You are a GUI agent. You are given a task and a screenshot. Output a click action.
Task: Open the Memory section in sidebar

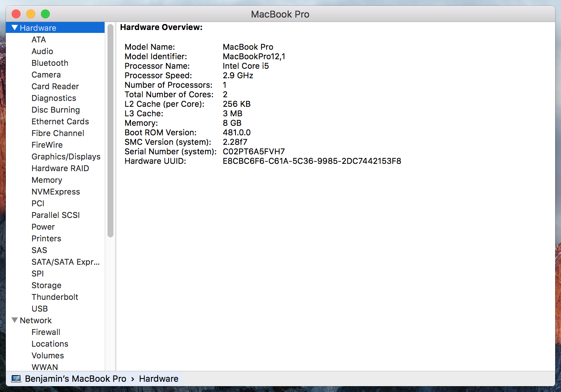[47, 180]
